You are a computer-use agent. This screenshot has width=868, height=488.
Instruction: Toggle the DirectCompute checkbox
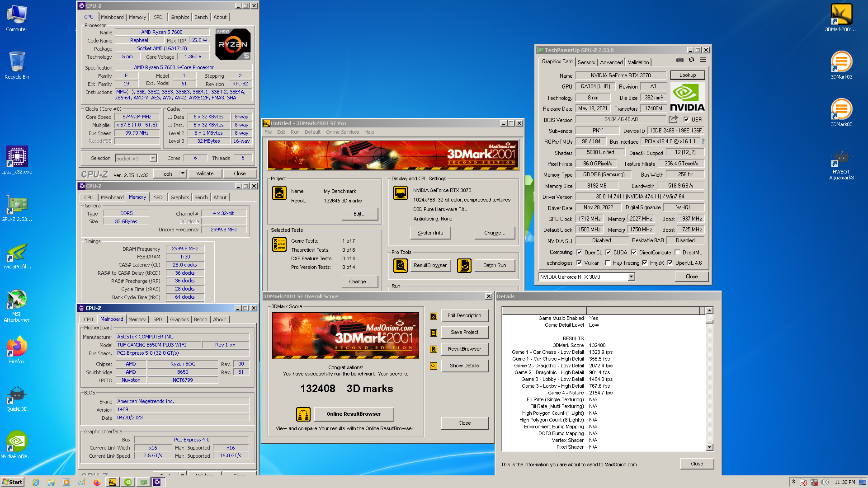pos(634,253)
